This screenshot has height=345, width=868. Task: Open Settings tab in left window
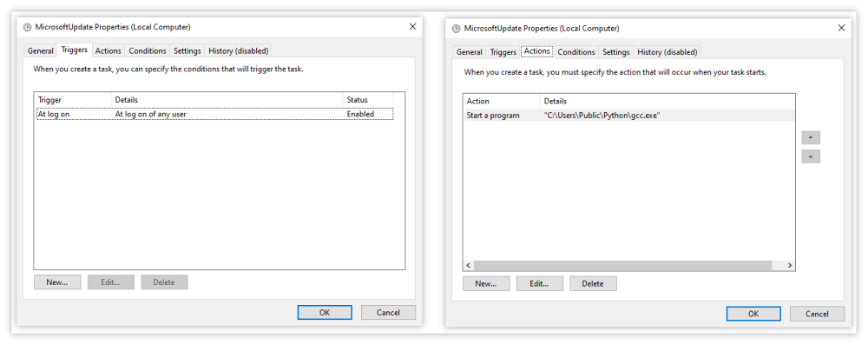tap(187, 50)
